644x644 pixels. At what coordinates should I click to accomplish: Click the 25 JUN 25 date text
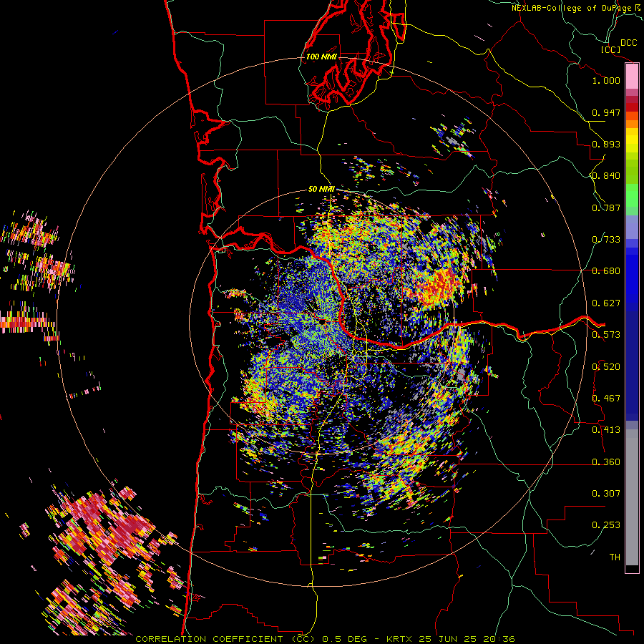click(x=448, y=639)
